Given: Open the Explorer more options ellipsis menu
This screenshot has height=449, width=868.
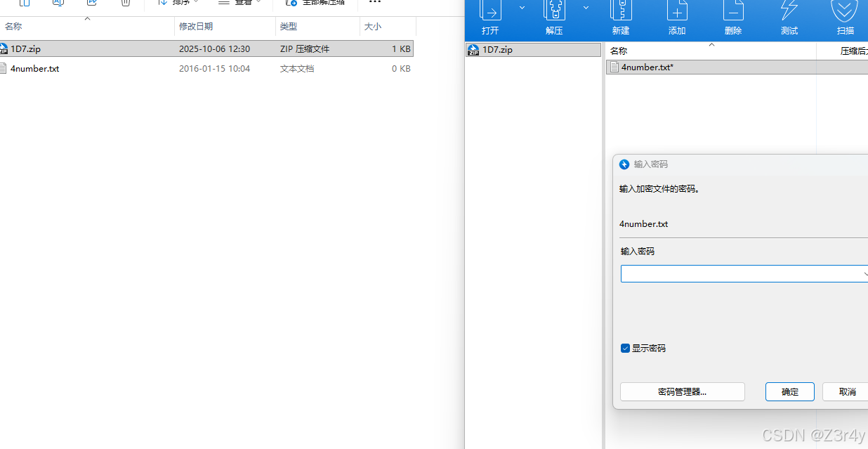Looking at the screenshot, I should [x=375, y=3].
